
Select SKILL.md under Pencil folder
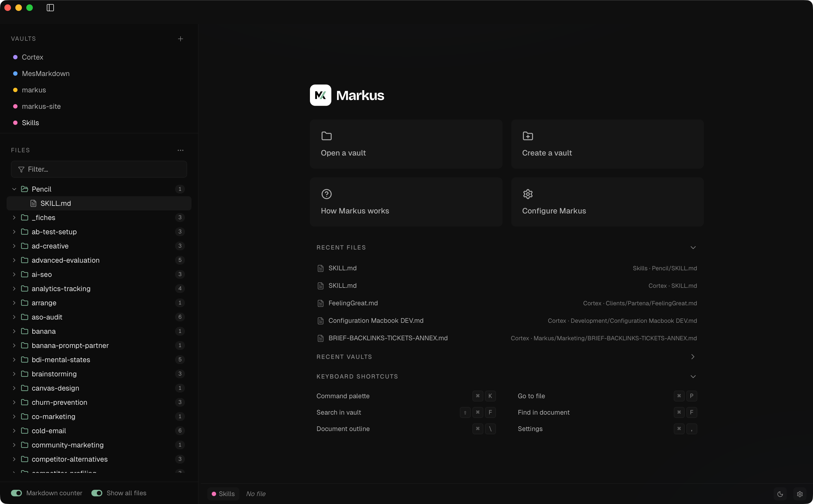pos(99,203)
